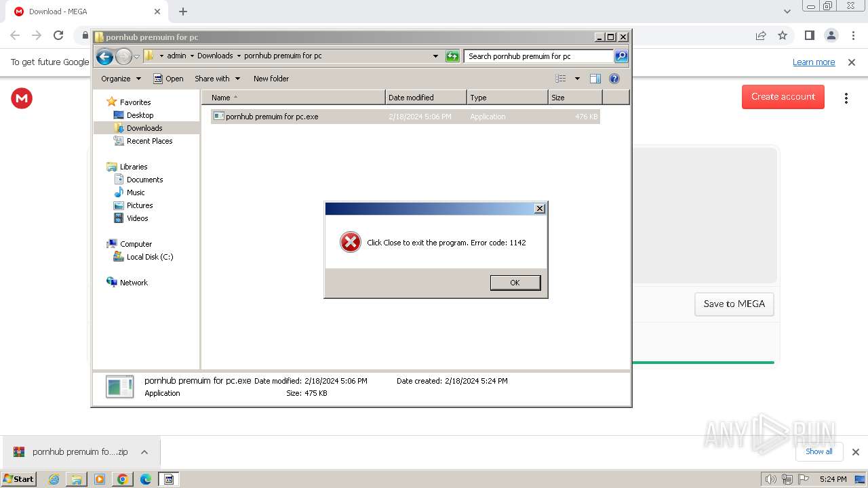Open download item options chevron
Viewport: 868px width, 488px height.
pos(144,452)
